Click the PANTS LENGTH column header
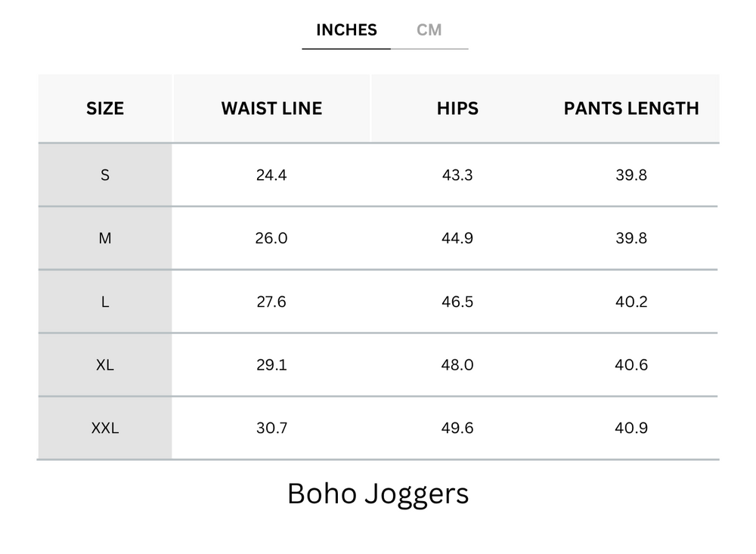Screen dimensions: 756x554 631,108
